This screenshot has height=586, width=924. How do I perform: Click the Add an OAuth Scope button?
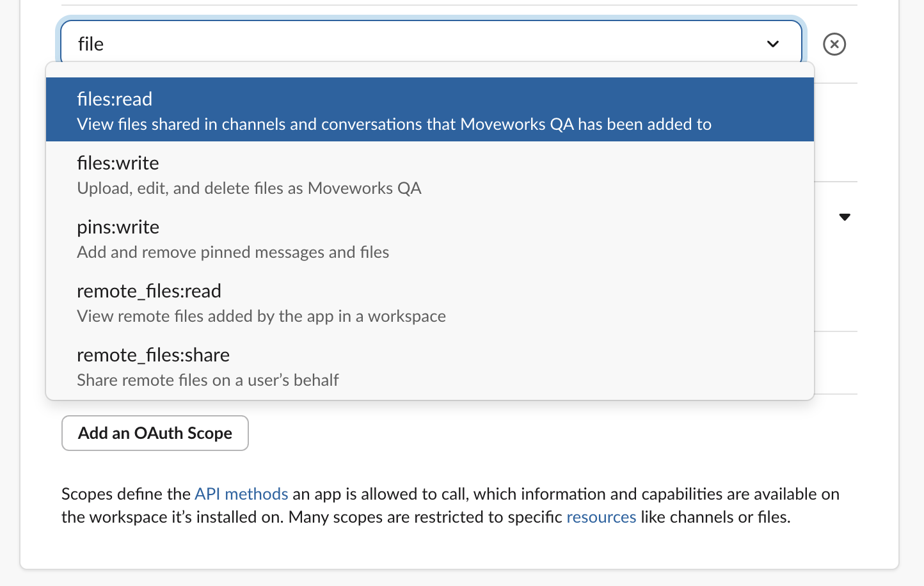155,433
